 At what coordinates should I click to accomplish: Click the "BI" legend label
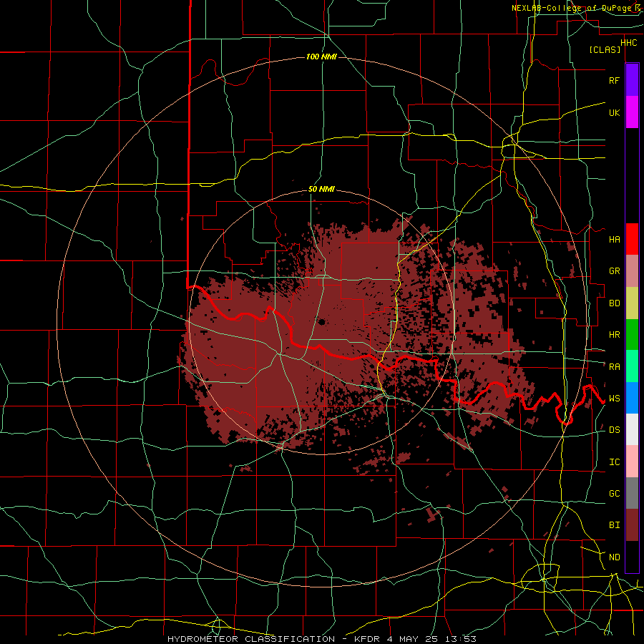[x=614, y=525]
